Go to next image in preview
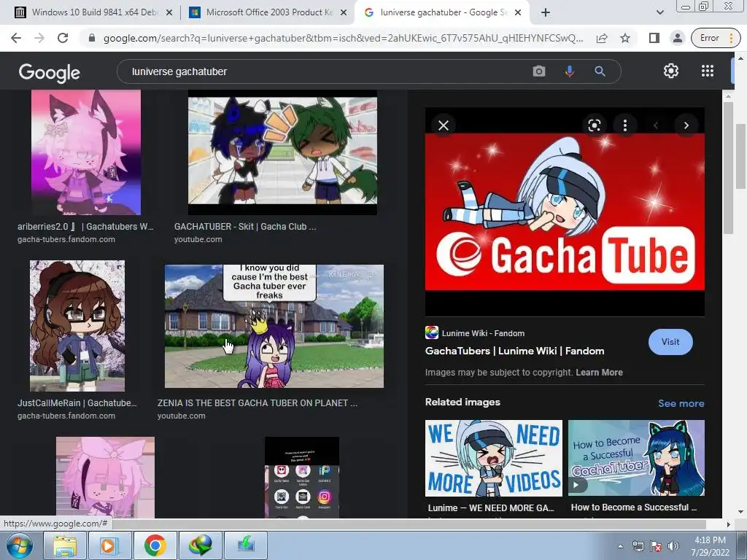 pos(686,125)
